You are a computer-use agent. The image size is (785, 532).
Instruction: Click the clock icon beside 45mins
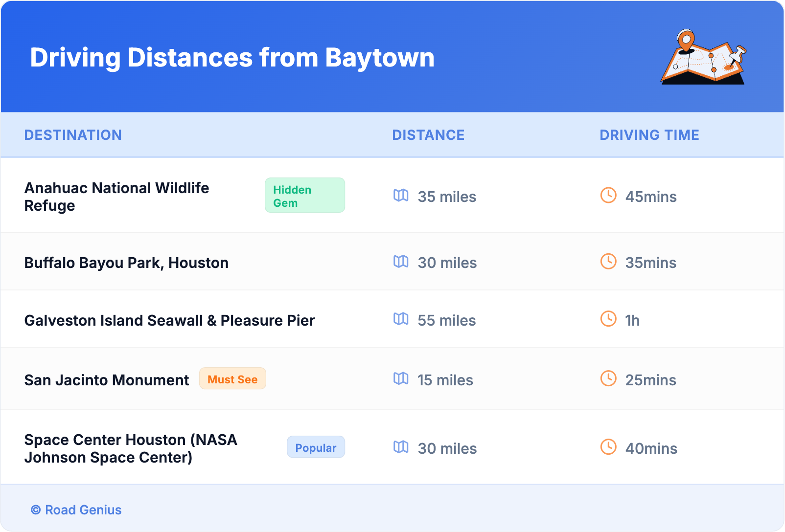[608, 196]
